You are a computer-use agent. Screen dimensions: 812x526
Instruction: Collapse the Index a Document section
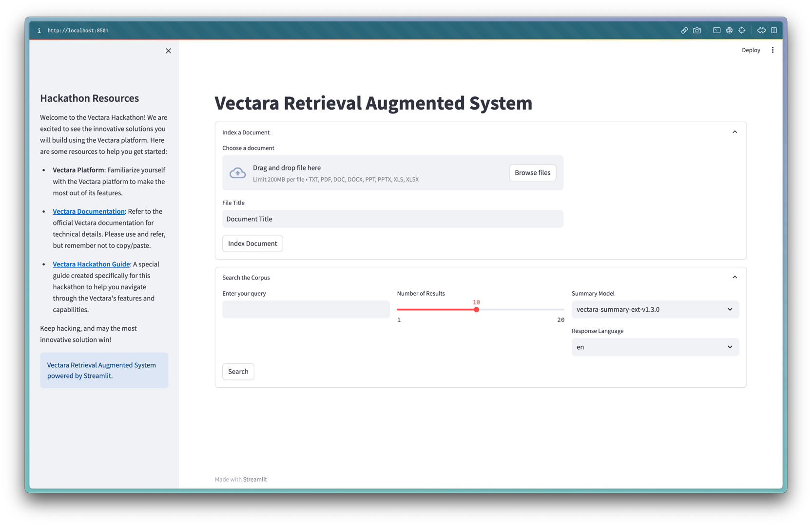coord(735,132)
